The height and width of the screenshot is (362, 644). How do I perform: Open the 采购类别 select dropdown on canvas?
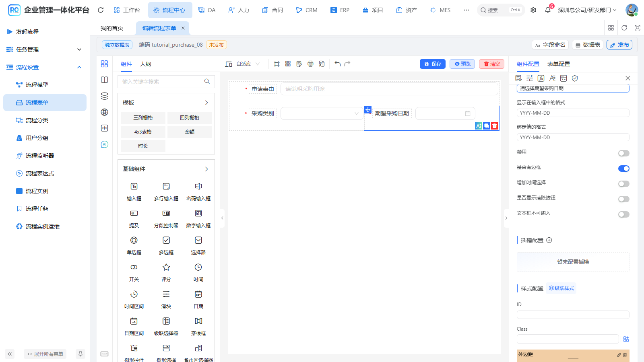(x=321, y=113)
